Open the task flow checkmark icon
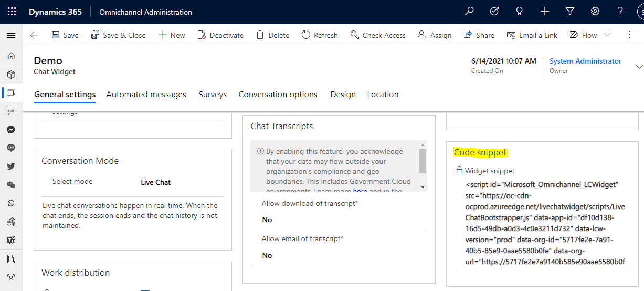This screenshot has height=291, width=644. [494, 12]
